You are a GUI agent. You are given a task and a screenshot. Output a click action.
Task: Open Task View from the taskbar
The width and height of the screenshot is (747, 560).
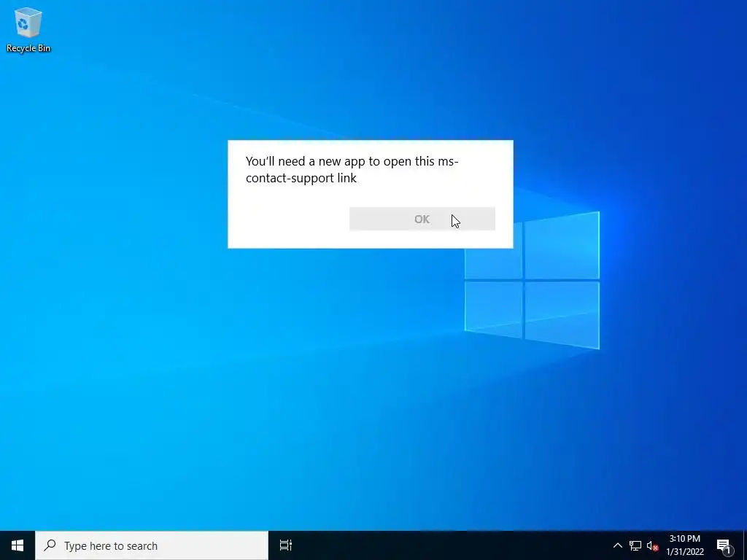tap(285, 545)
